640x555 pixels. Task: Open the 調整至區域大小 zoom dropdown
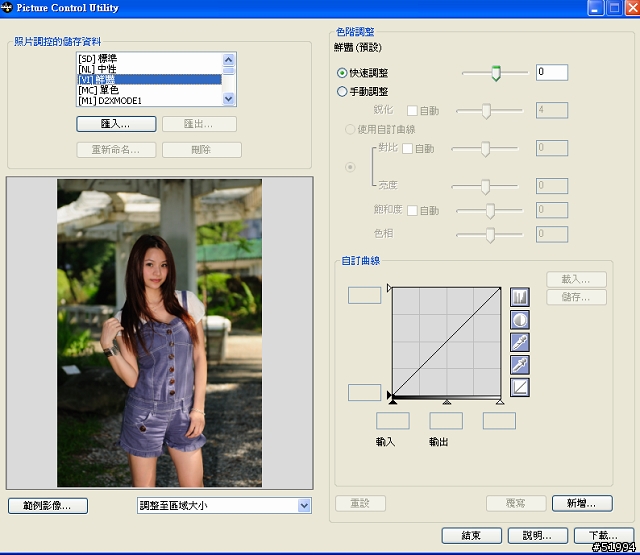tap(304, 506)
